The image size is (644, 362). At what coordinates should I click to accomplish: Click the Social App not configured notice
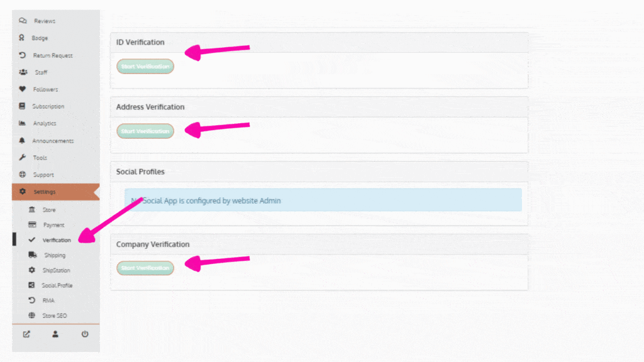323,200
